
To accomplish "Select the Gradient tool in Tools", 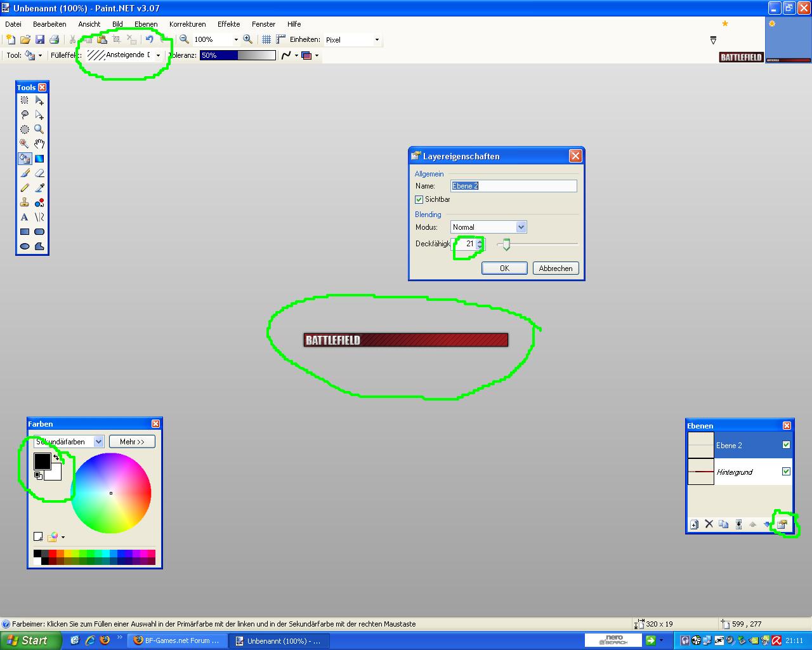I will tap(39, 159).
